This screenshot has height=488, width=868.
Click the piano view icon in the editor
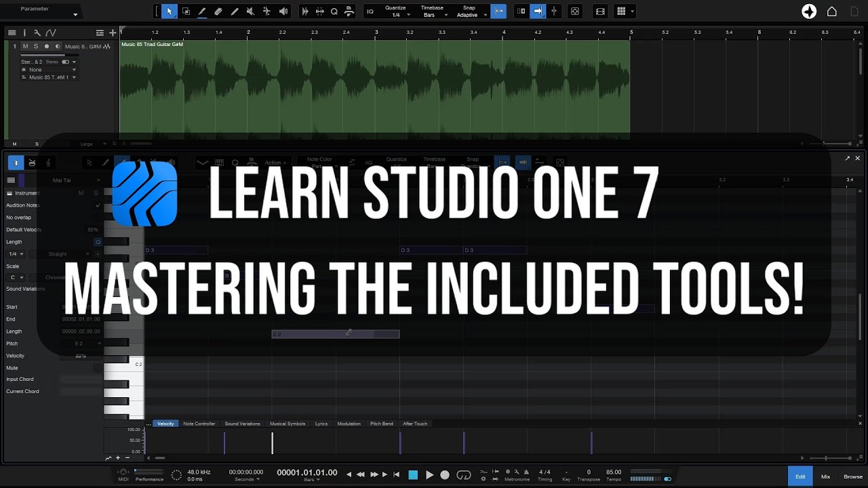15,163
